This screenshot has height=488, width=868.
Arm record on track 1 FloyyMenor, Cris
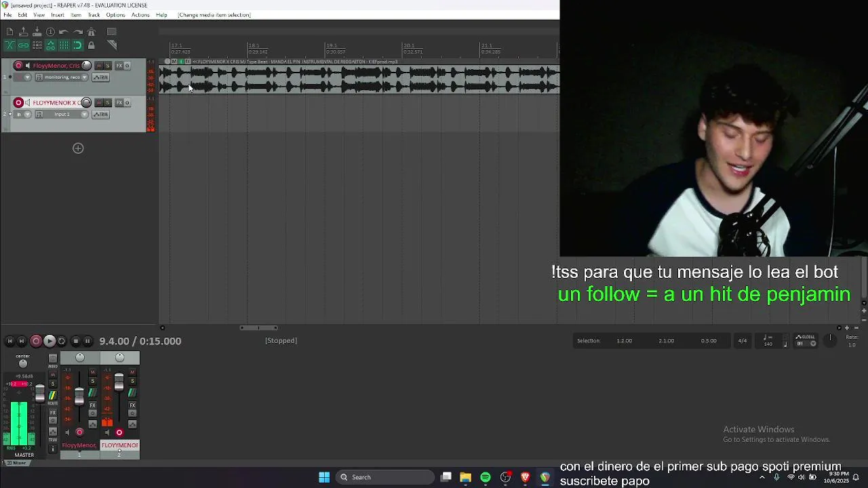point(18,66)
